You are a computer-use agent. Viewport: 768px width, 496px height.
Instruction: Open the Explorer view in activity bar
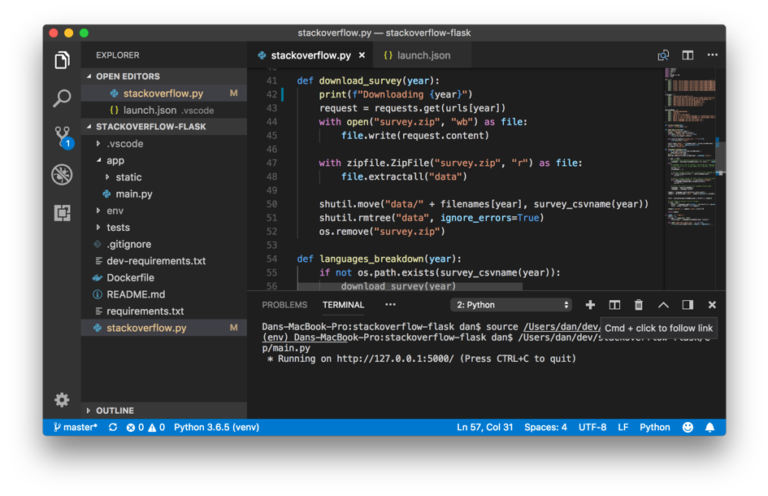(62, 60)
